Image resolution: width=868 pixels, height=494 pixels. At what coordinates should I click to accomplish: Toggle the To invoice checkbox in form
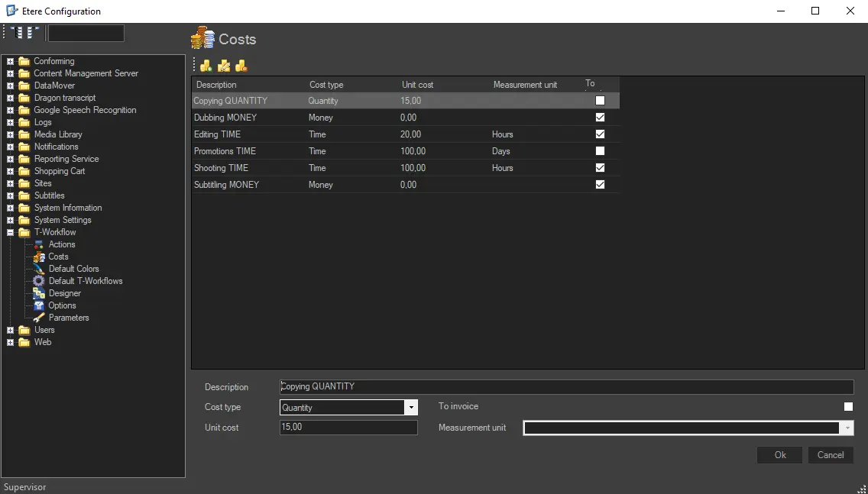848,407
